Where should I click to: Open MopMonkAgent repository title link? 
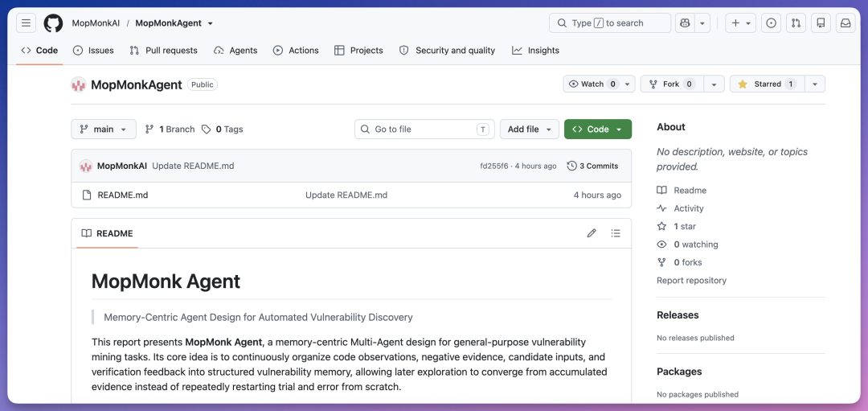(x=136, y=84)
